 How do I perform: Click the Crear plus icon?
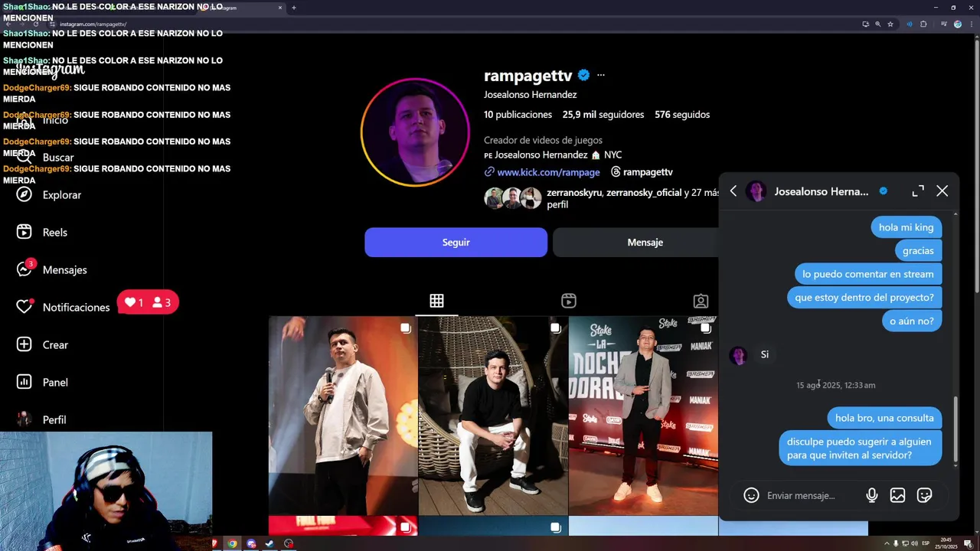[24, 344]
